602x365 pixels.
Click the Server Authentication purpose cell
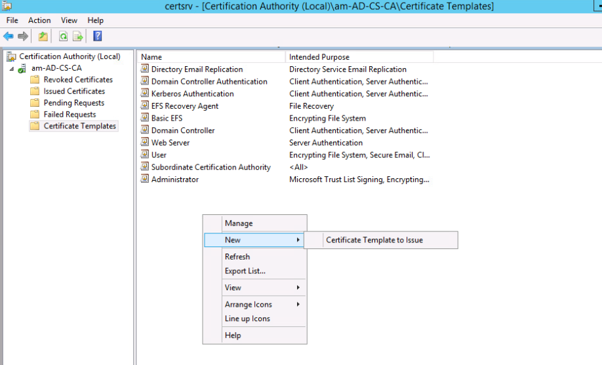[326, 143]
